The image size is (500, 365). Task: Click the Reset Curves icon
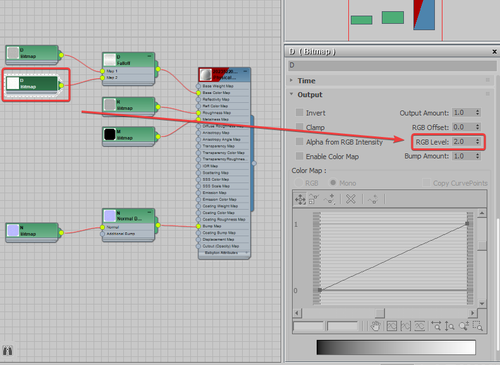(x=373, y=200)
